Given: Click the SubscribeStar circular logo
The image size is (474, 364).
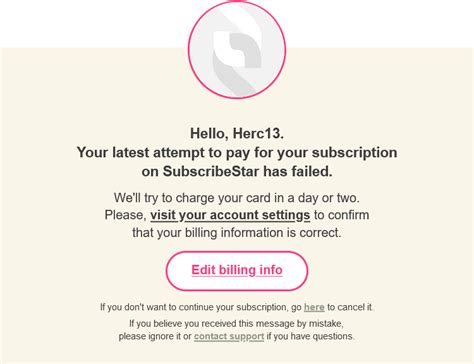Looking at the screenshot, I should [x=237, y=50].
